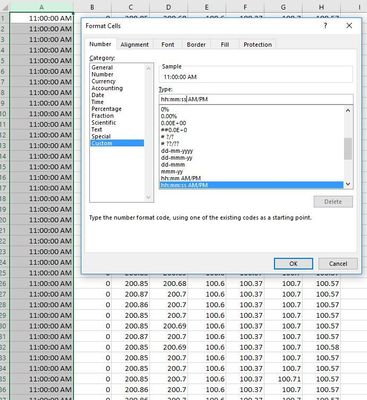The width and height of the screenshot is (367, 400).
Task: Select row 33 header
Action: coord(4,358)
